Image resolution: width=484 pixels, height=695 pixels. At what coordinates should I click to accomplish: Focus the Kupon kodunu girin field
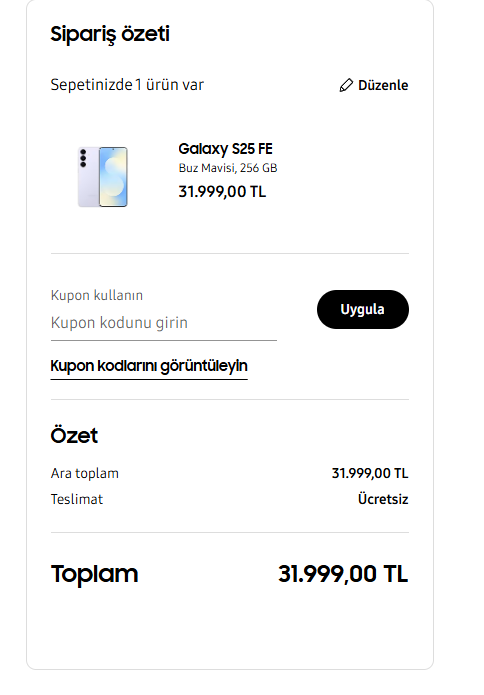pos(164,323)
